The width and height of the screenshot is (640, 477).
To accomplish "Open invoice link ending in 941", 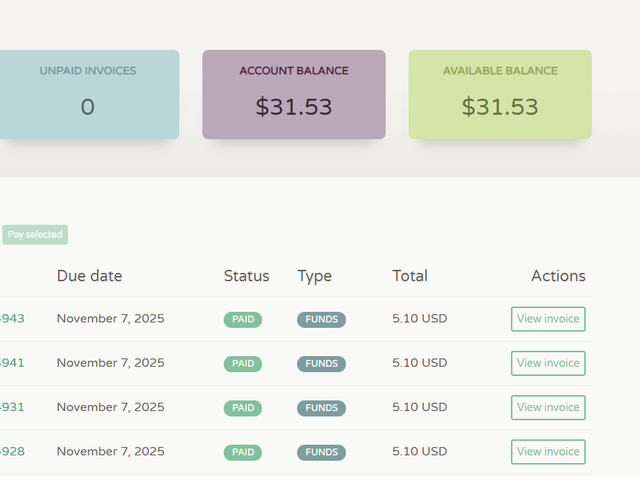I will (13, 363).
